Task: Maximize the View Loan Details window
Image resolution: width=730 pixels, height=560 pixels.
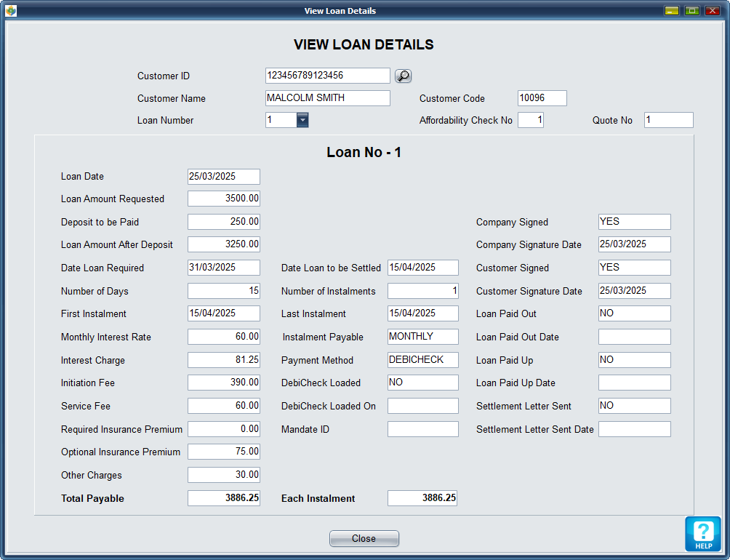Action: (691, 11)
